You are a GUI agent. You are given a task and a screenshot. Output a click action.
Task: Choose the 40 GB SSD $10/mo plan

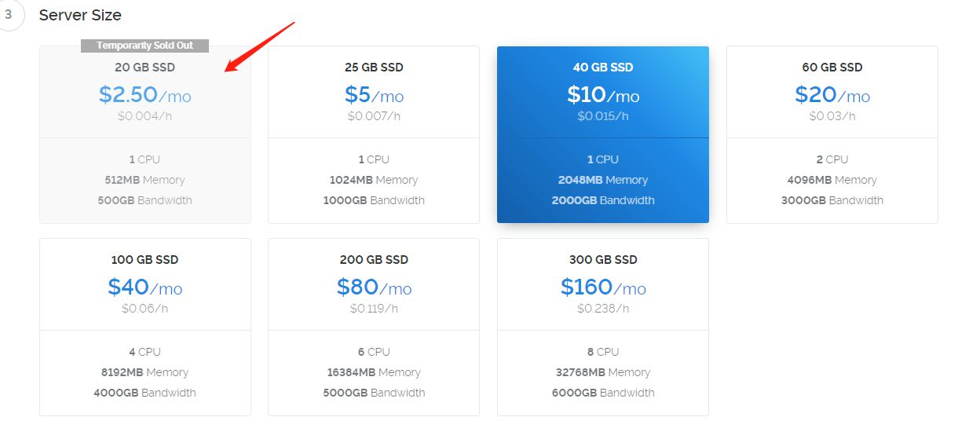pos(603,134)
